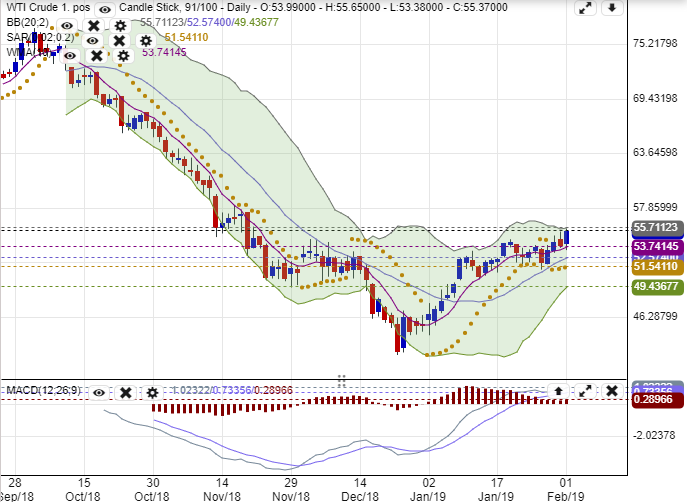The height and width of the screenshot is (502, 687).
Task: Close the MACD panel
Action: 611,391
